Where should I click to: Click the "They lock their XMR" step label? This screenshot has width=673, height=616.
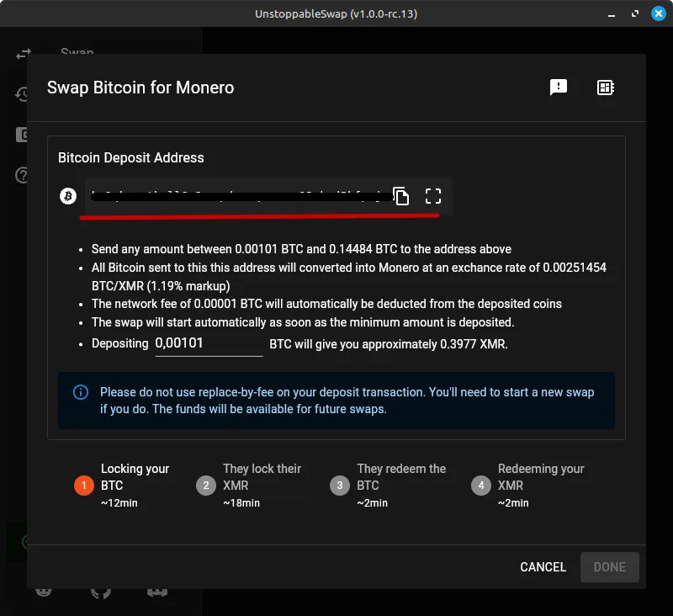(x=262, y=477)
